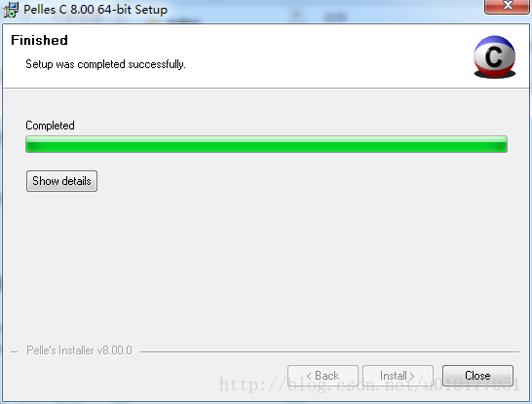
Task: Close the setup window with the red X
Action: (507, 6)
